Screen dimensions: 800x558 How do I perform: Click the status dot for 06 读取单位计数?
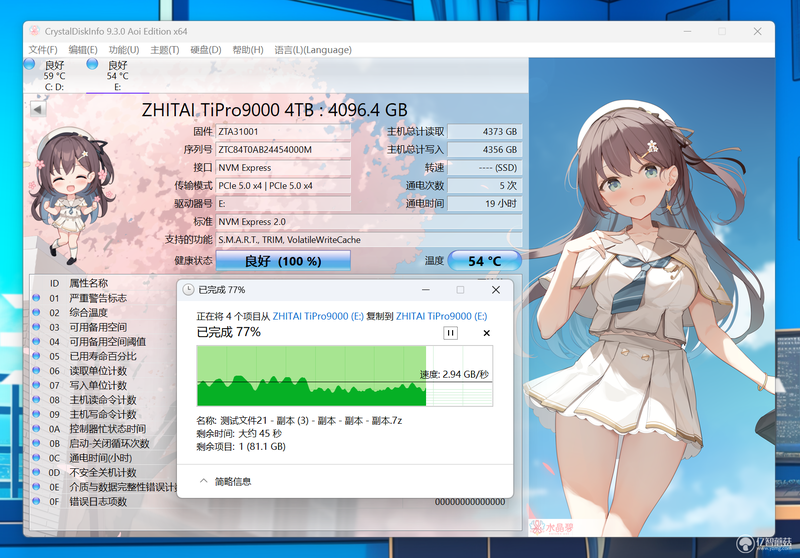click(x=36, y=370)
